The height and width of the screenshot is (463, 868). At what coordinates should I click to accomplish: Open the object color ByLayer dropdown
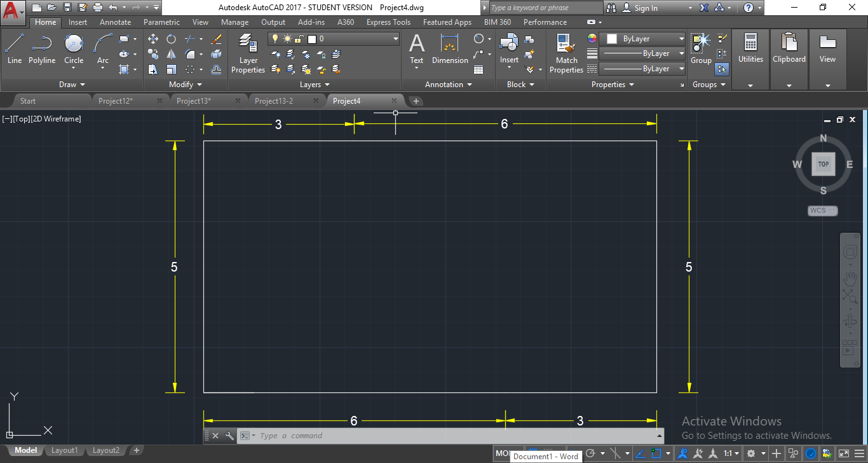click(642, 39)
